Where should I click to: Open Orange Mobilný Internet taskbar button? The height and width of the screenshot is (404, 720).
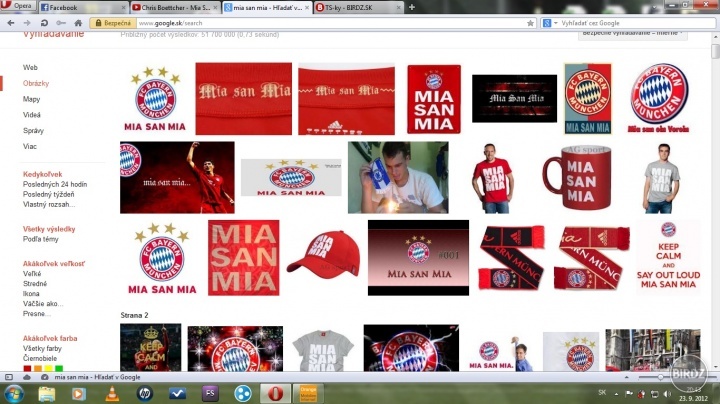(x=308, y=394)
